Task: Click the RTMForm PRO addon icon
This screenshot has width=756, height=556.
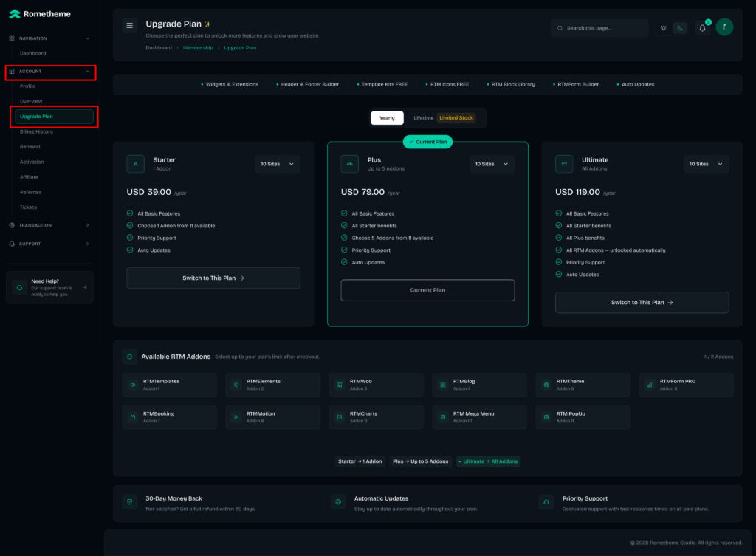Action: [x=650, y=385]
